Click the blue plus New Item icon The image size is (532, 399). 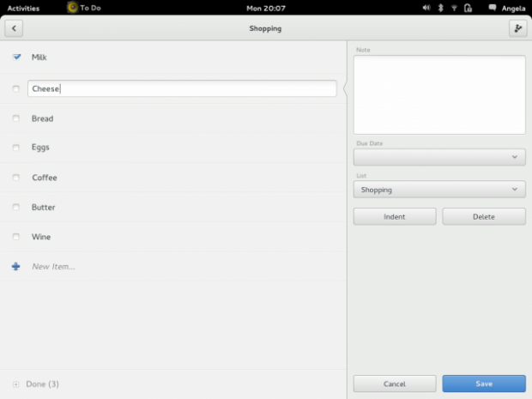pyautogui.click(x=15, y=267)
